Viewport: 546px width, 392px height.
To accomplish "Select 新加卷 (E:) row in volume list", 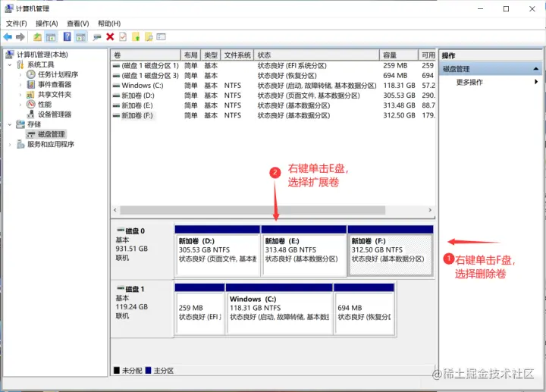I will click(x=273, y=105).
